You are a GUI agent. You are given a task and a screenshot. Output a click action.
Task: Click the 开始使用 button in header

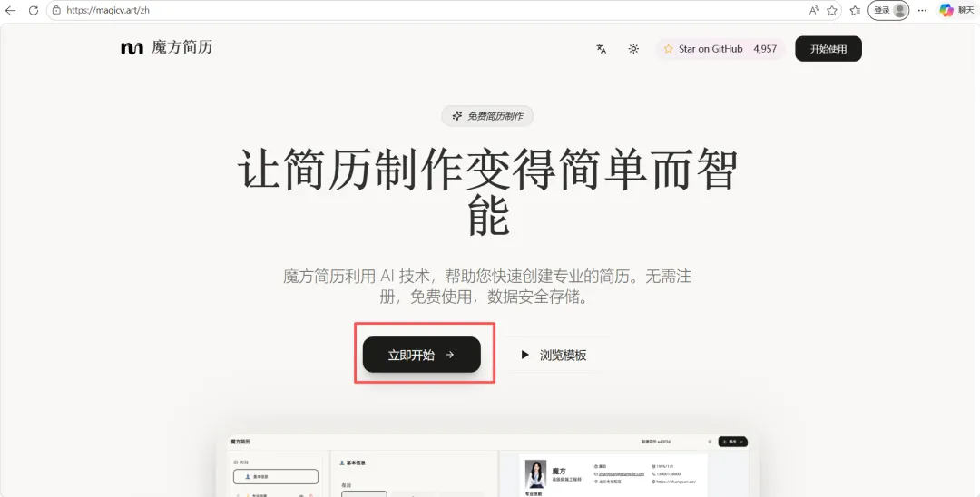[x=828, y=49]
